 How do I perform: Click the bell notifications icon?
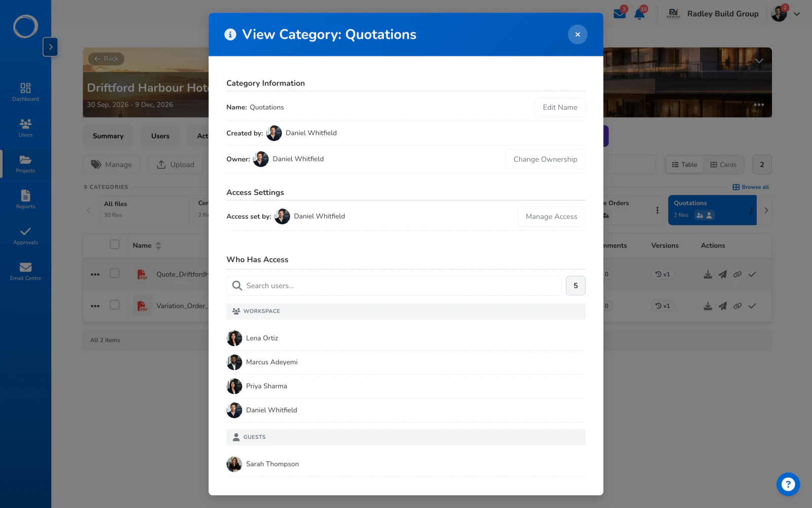pyautogui.click(x=639, y=14)
